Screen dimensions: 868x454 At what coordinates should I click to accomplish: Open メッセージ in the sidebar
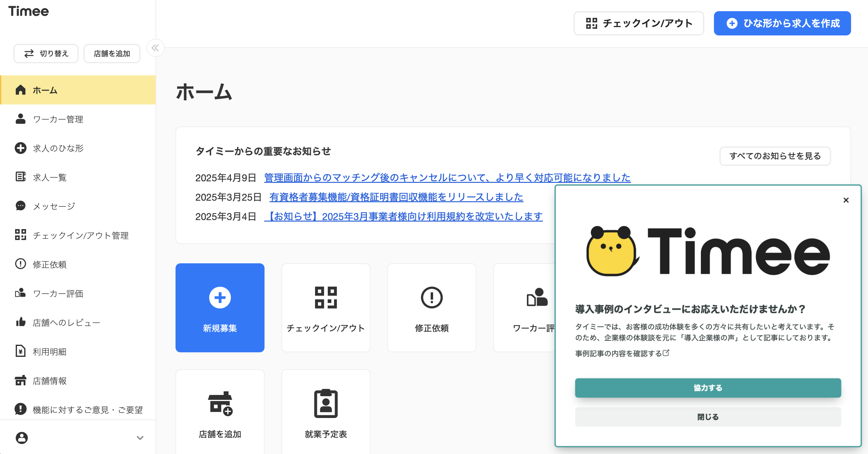tap(54, 206)
